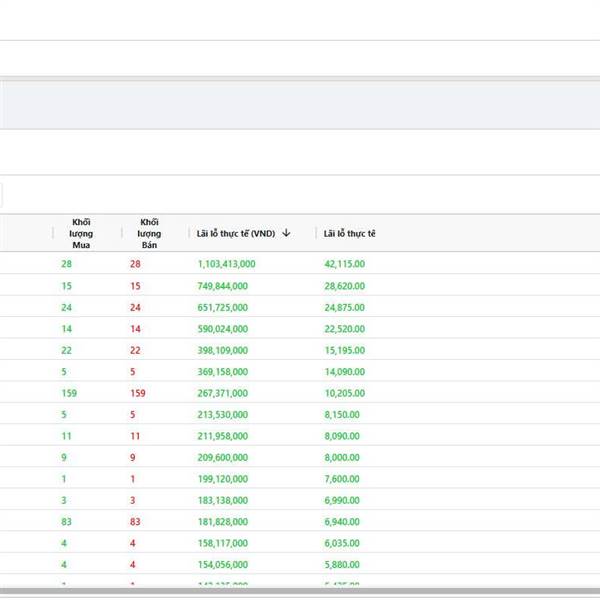This screenshot has width=600, height=600.
Task: Sort by Khối lượng Bán column header
Action: pyautogui.click(x=149, y=233)
